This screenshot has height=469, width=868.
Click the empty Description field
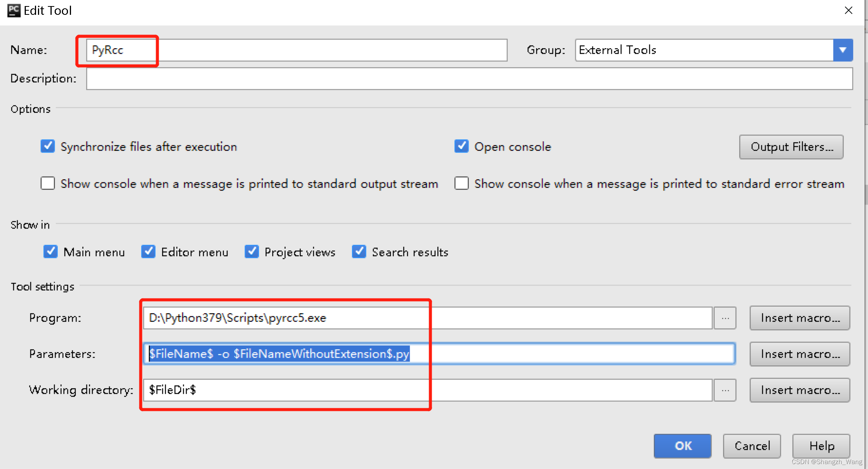pos(469,79)
